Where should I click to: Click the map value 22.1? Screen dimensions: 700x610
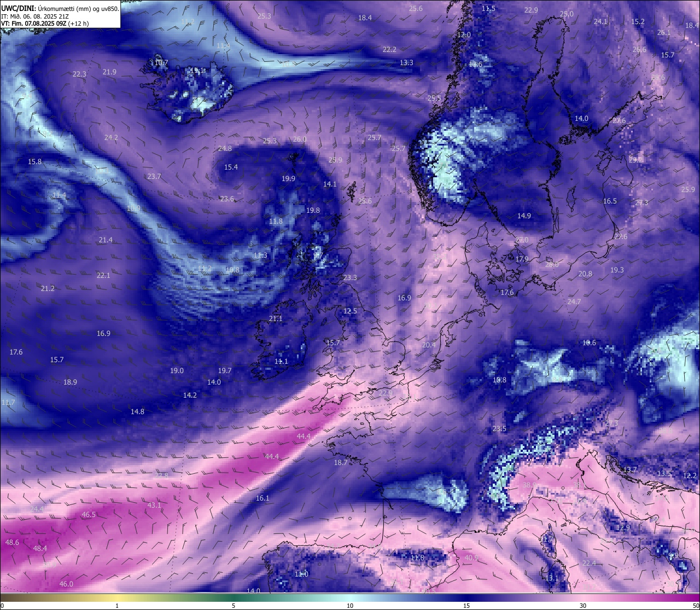tap(103, 275)
